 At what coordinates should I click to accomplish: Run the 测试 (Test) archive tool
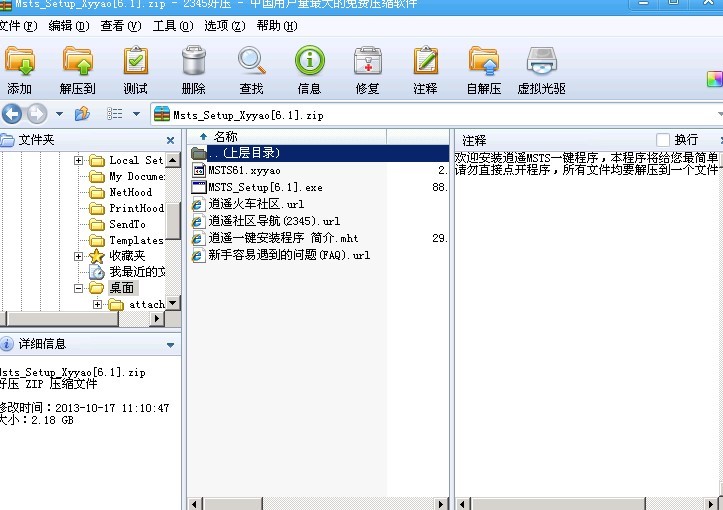pos(135,70)
